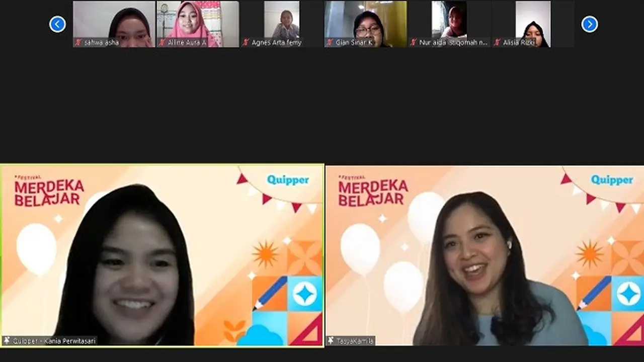Click the 'Gian Sinar K' name label

tap(354, 43)
